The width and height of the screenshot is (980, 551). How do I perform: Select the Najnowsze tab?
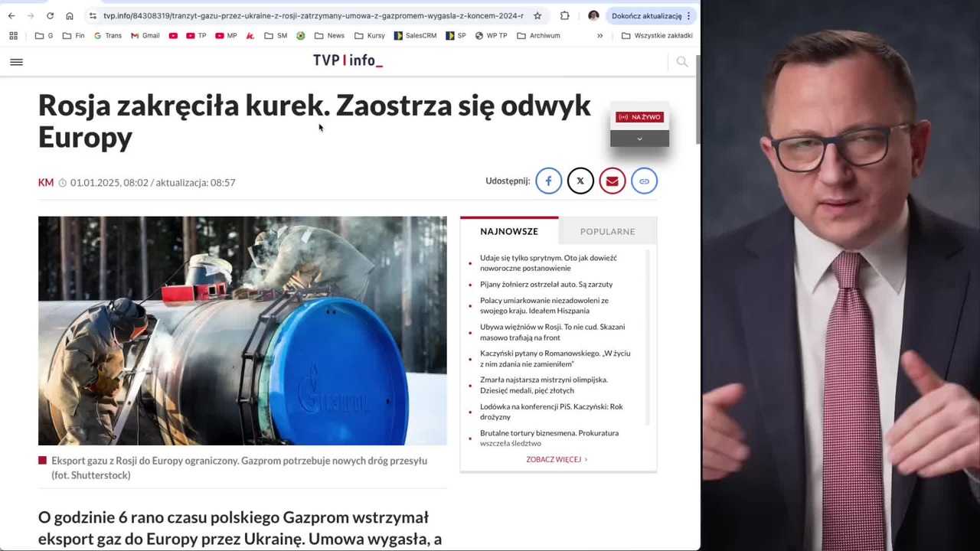509,231
